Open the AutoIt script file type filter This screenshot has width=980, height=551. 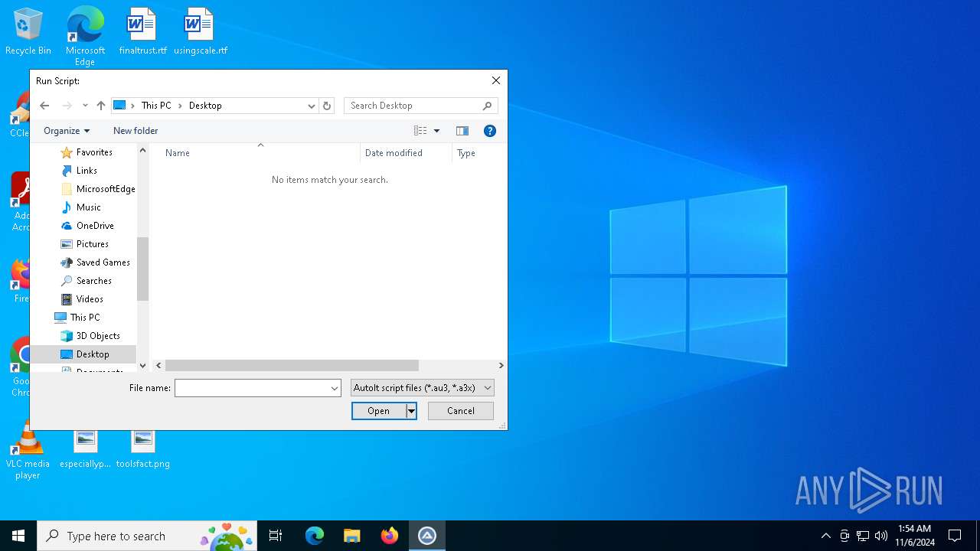coord(423,388)
